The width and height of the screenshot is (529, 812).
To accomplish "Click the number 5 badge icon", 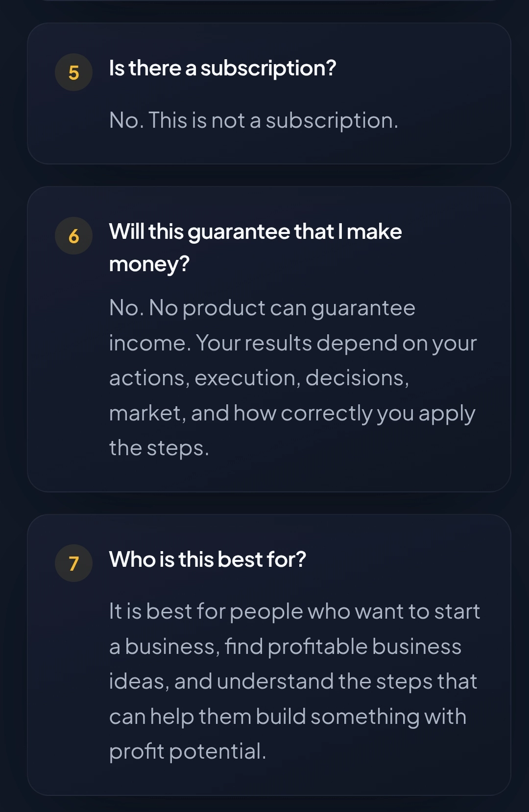I will click(73, 72).
